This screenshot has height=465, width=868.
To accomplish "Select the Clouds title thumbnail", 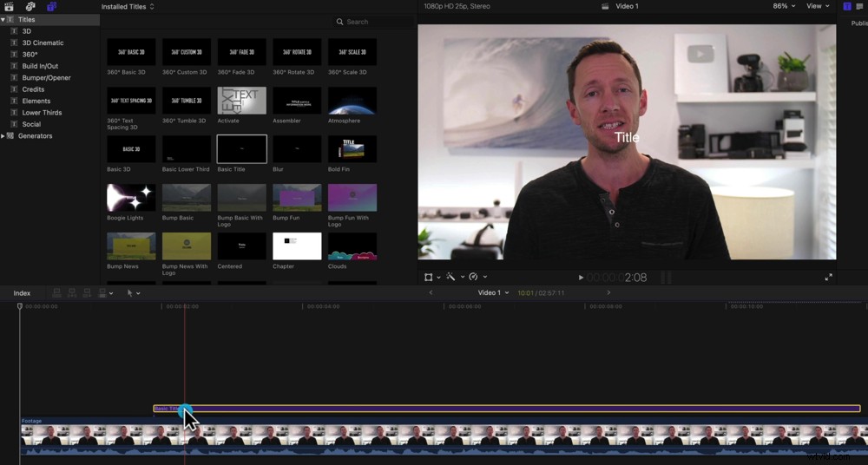I will coord(352,246).
